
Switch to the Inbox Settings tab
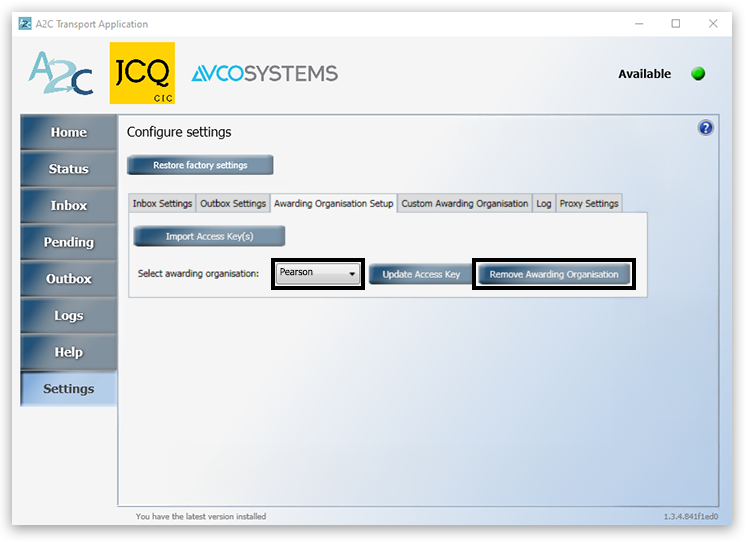pos(162,204)
